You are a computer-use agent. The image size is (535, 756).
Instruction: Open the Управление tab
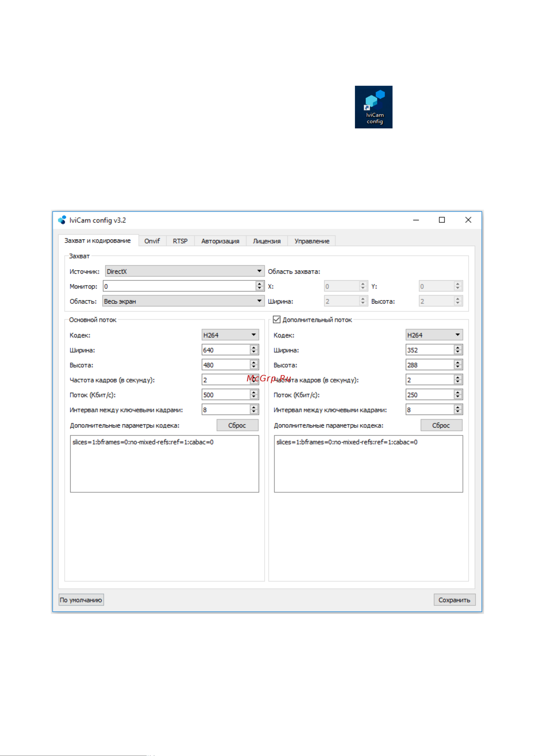click(x=312, y=241)
